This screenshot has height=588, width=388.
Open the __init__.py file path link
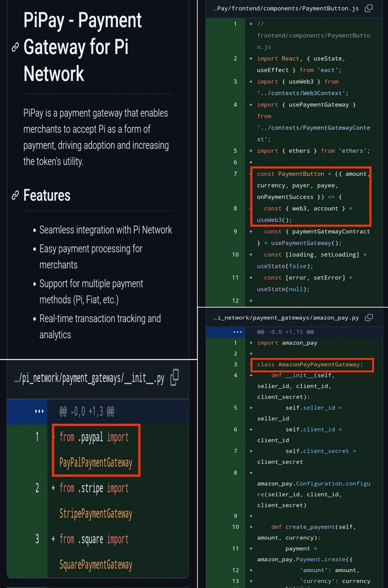[x=90, y=378]
